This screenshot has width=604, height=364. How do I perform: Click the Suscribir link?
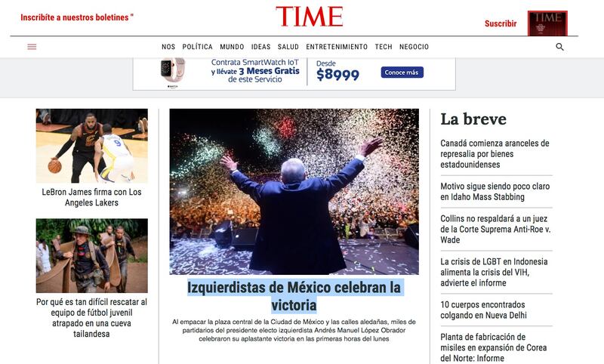[x=501, y=23]
